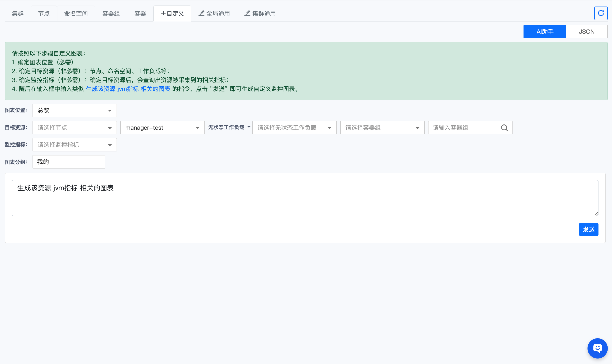Expand the 请选择节点 dropdown

(74, 128)
